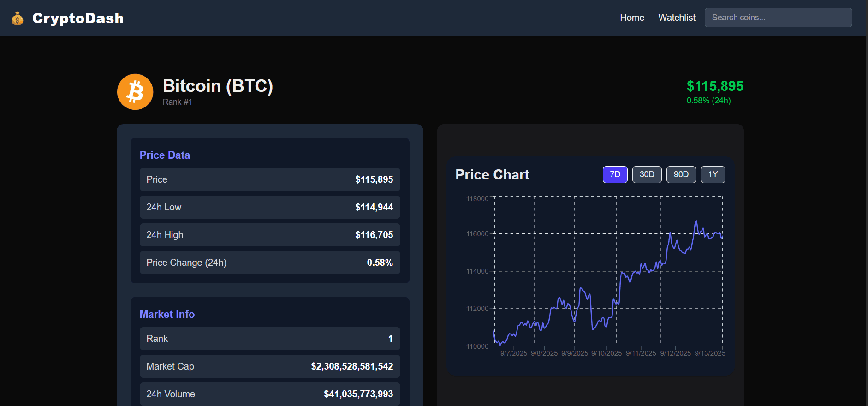The width and height of the screenshot is (868, 406).
Task: Click the 9/12/2025 x-axis date
Action: 676,353
